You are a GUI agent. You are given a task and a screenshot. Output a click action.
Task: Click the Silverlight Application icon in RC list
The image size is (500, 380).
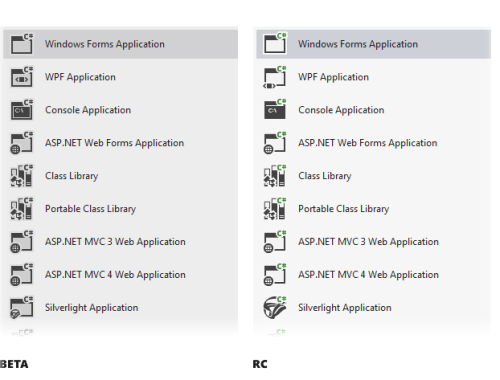coord(275,307)
